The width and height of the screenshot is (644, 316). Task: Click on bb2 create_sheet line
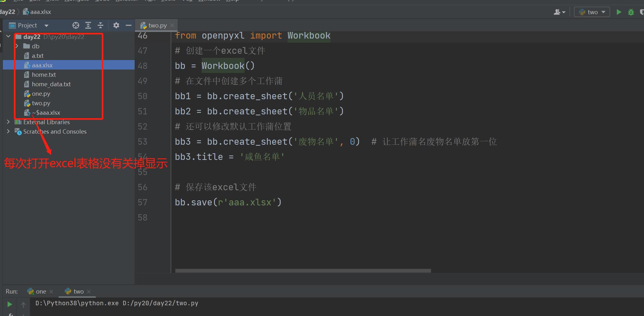259,111
